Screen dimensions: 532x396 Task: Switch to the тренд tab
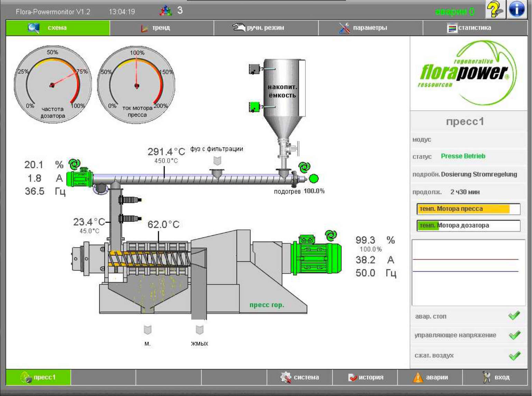pos(162,28)
